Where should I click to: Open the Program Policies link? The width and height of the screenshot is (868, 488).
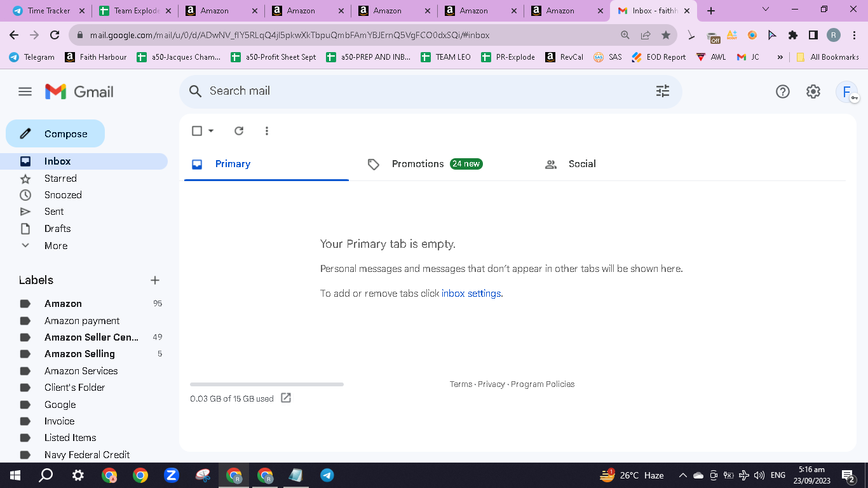coord(543,384)
